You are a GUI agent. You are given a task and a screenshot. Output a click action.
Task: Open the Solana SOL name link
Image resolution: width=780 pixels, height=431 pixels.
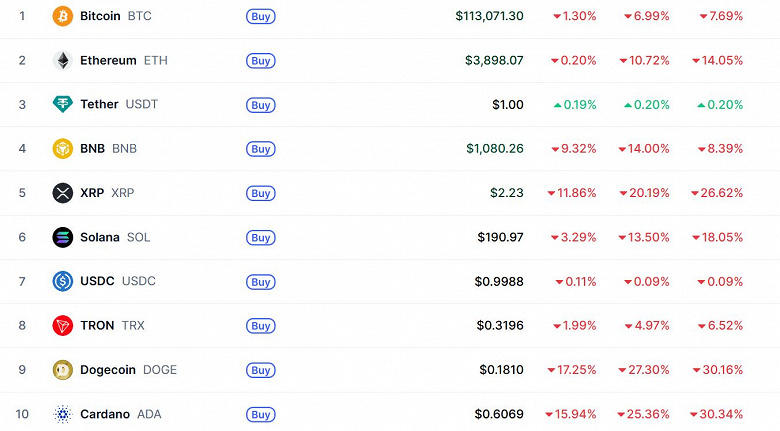115,237
